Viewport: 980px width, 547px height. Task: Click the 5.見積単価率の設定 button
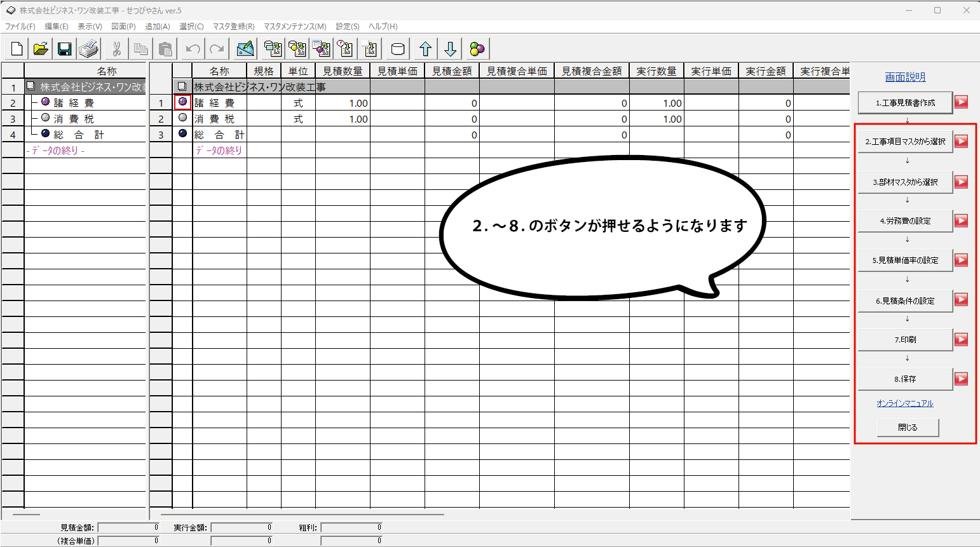pyautogui.click(x=905, y=260)
